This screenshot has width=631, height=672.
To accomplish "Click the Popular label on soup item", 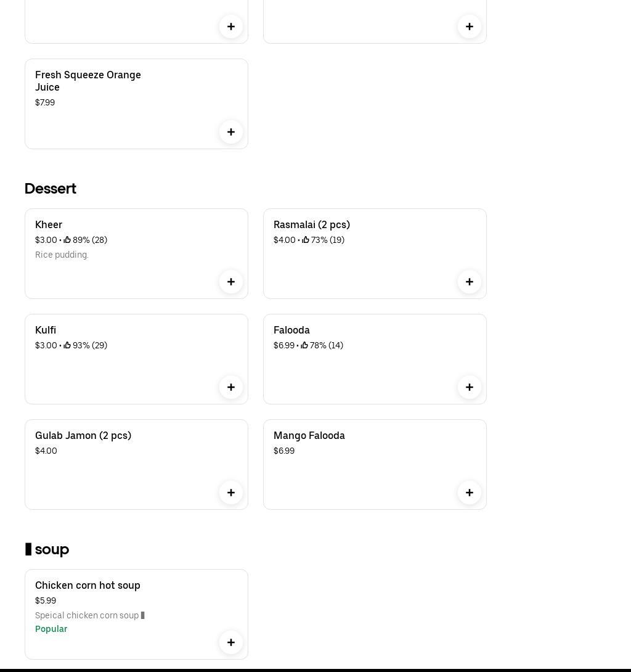I will point(51,629).
